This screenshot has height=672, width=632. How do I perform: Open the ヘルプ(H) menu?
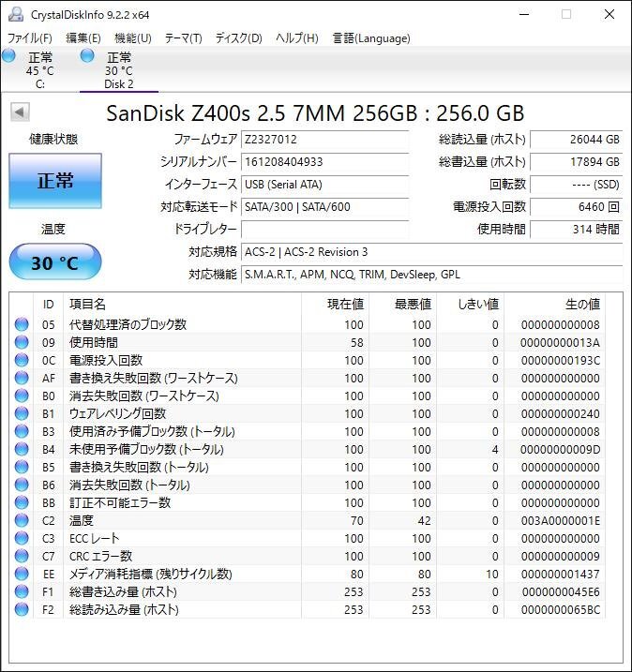297,38
